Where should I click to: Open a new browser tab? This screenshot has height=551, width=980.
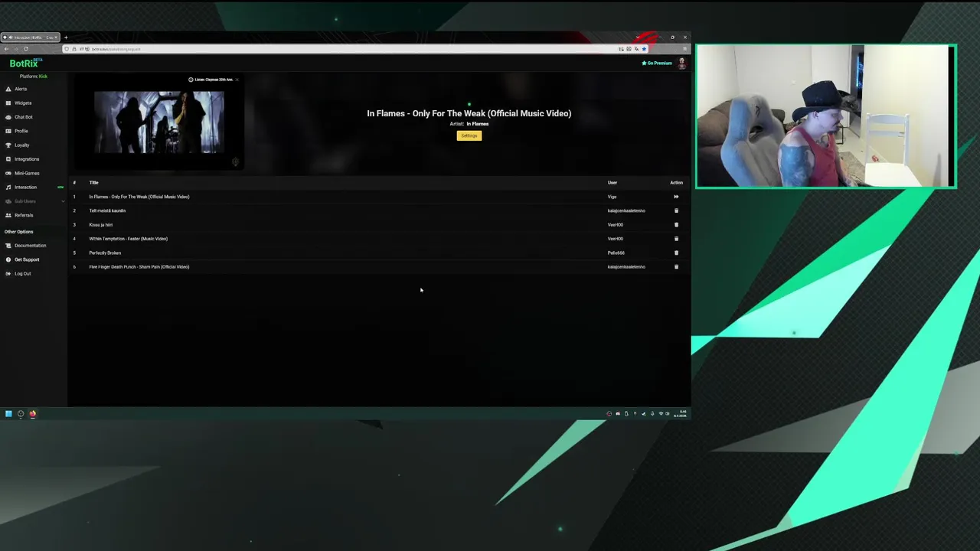coord(66,37)
